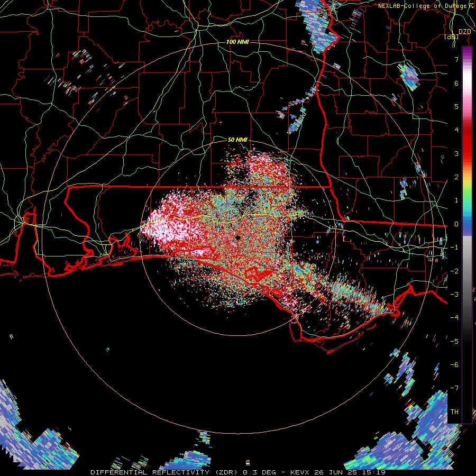Click the "TH" threshold label on legend
Image resolution: width=476 pixels, height=476 pixels.
pyautogui.click(x=454, y=412)
